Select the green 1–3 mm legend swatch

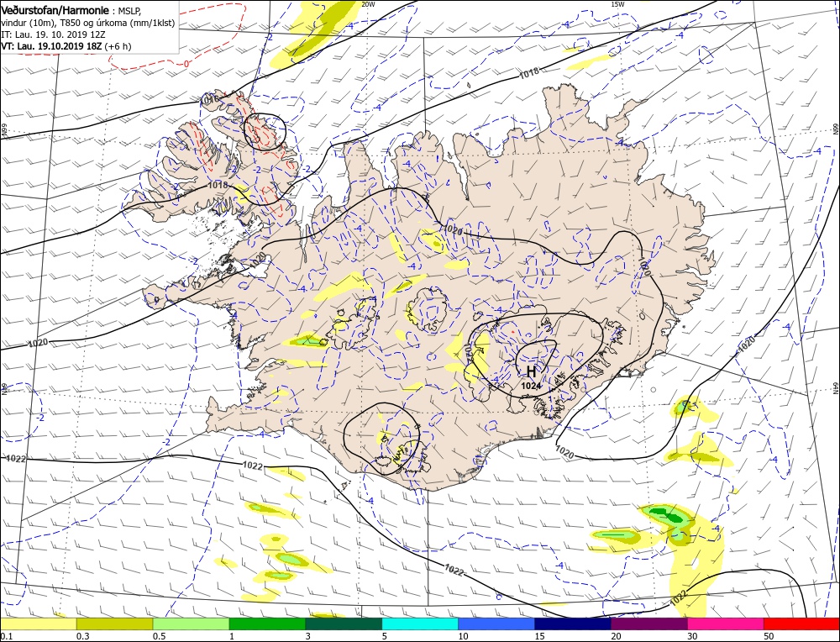267,624
